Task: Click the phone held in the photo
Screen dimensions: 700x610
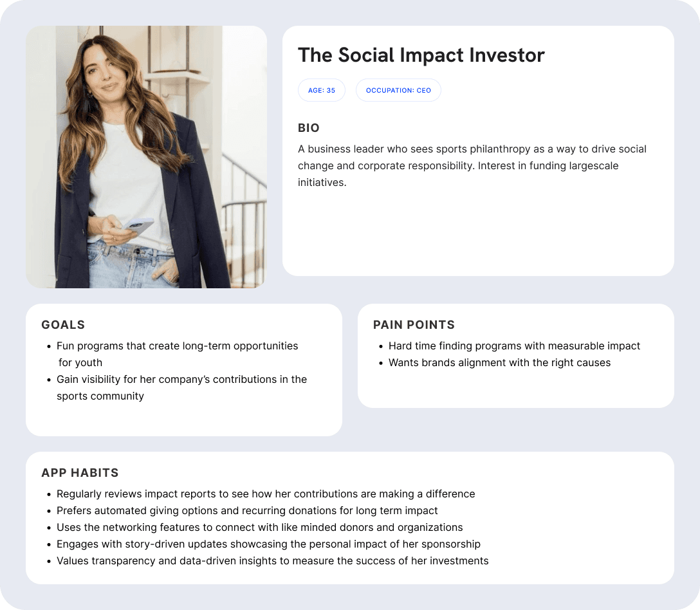Action: click(x=138, y=225)
